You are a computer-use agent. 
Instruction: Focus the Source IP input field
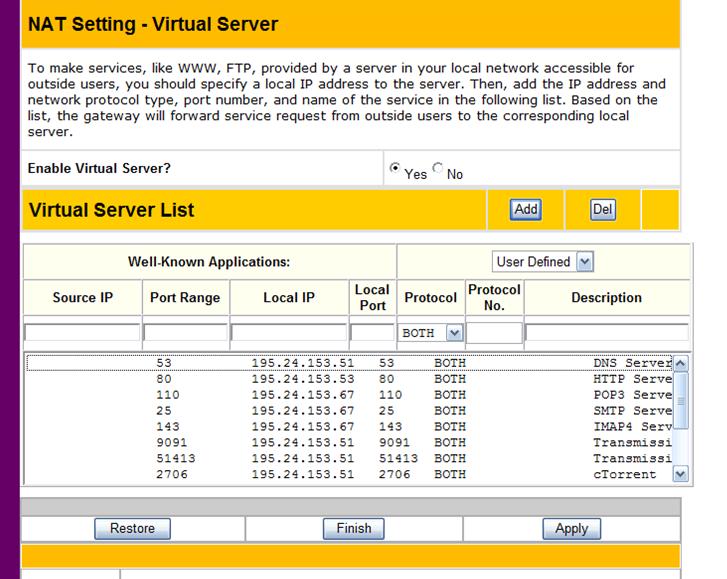click(82, 332)
